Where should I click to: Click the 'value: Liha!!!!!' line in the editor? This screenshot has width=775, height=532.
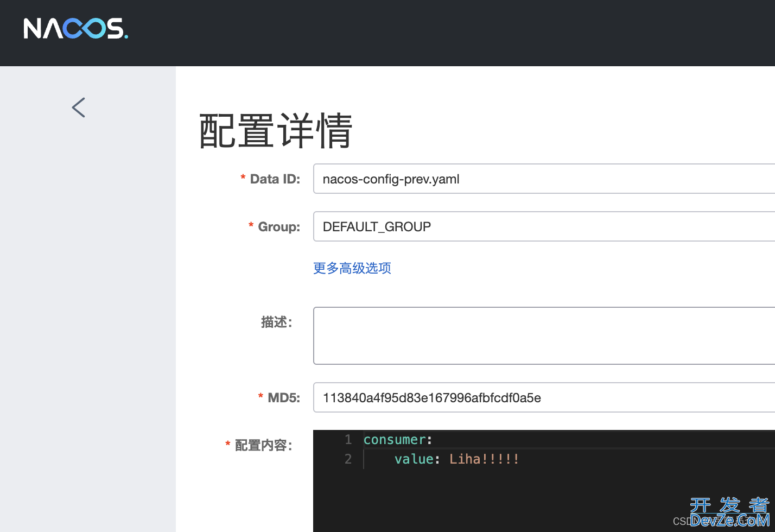(457, 459)
